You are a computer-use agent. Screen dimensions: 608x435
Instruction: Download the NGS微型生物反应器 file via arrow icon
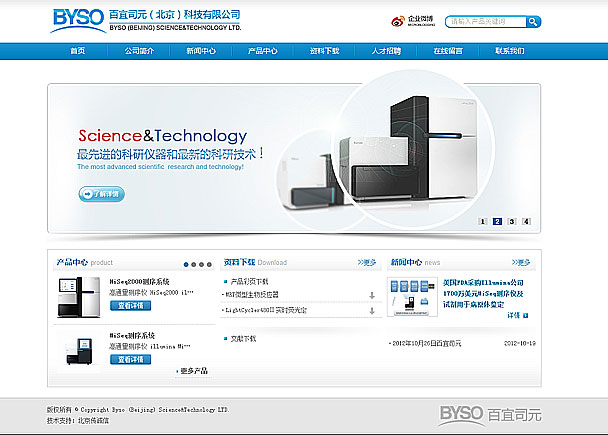click(371, 296)
